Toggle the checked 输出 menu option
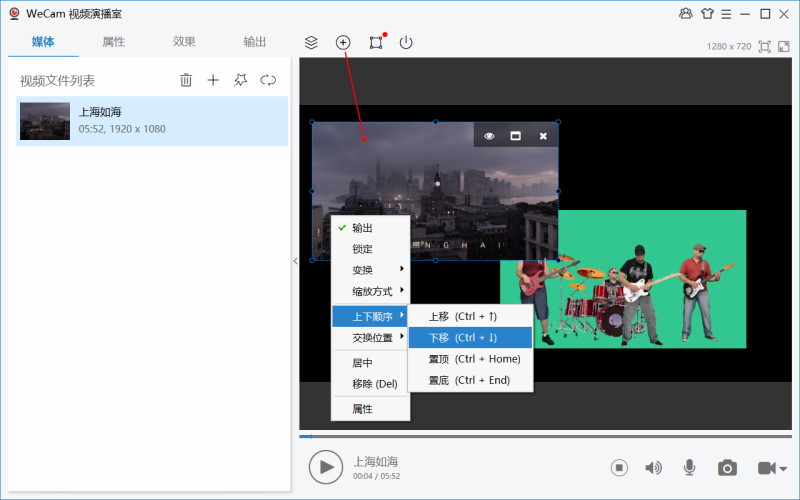Viewport: 800px width, 500px height. [362, 228]
